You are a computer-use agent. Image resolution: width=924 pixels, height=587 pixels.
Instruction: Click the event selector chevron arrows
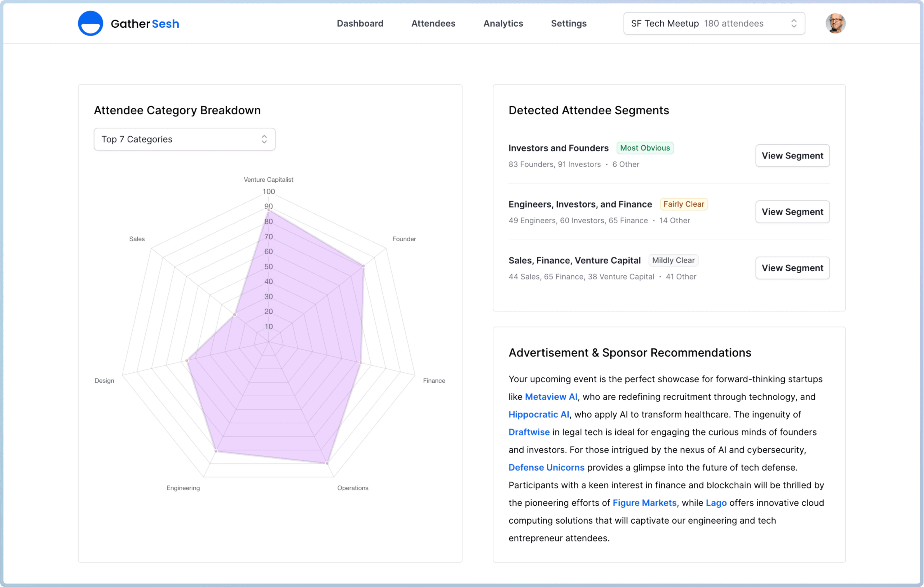click(x=794, y=23)
